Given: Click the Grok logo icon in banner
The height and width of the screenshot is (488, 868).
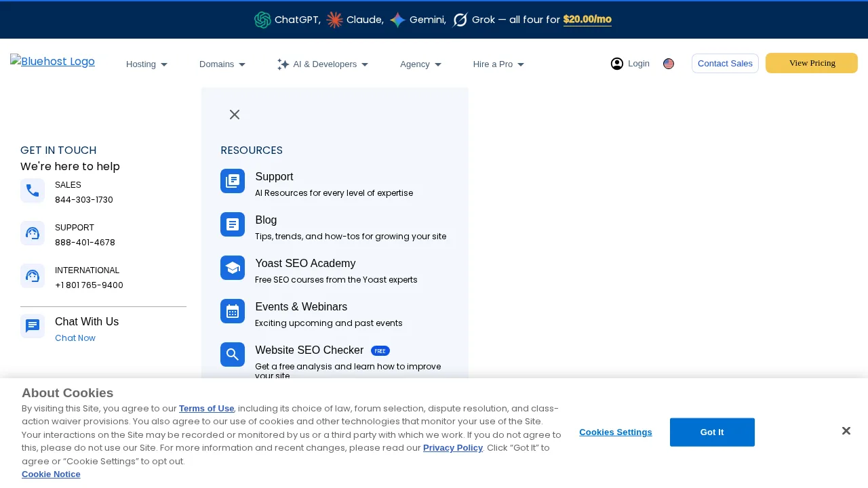Looking at the screenshot, I should tap(460, 20).
